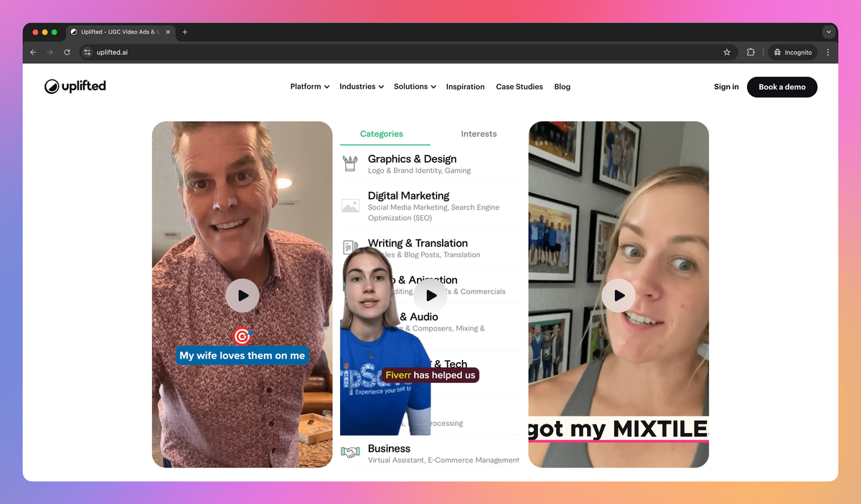The width and height of the screenshot is (861, 504).
Task: Open the Inspiration page
Action: 466,87
